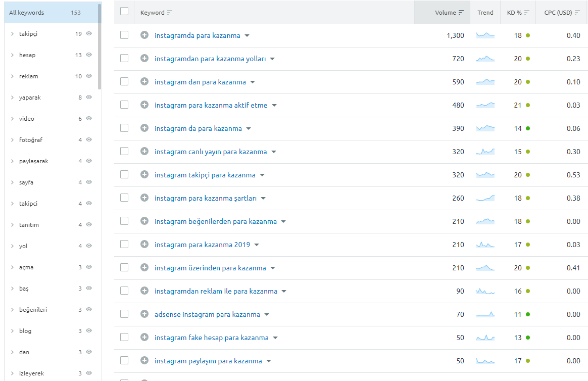
Task: Add 'instagram para kazanma 2019' via its plus icon
Action: (x=144, y=244)
